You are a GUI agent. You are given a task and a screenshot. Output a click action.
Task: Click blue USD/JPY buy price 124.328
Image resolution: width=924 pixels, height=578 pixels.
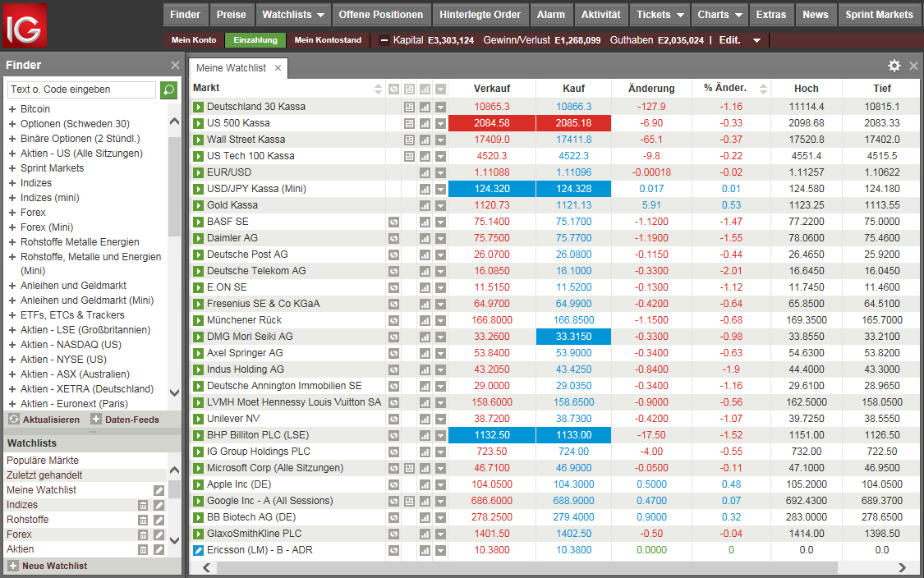(x=573, y=189)
